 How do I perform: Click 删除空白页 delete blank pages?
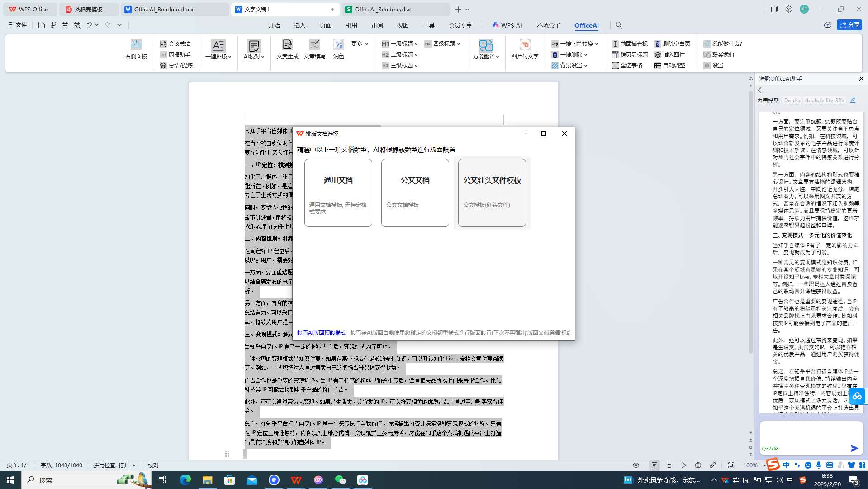672,44
